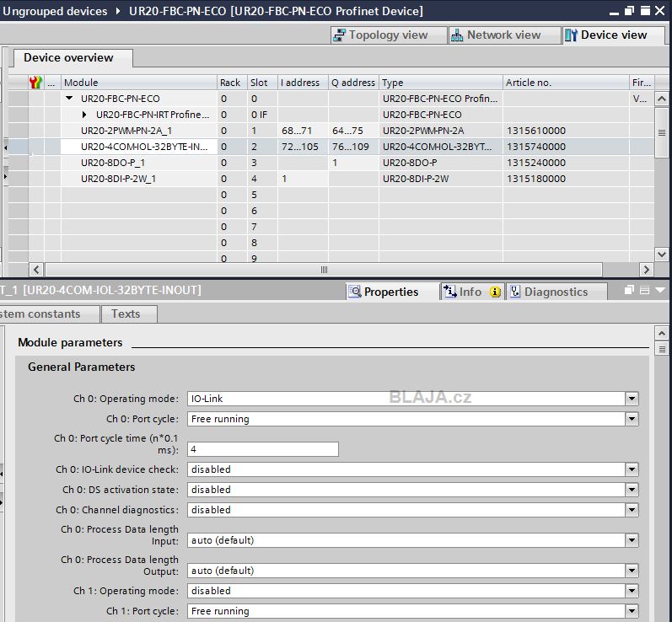Open Ch 0 Process Data length Output dropdown

[632, 571]
